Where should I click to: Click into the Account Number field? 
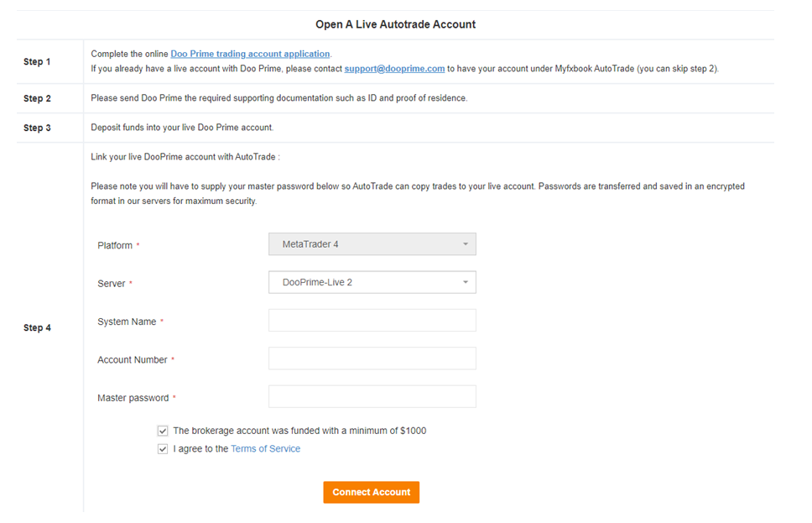click(372, 358)
